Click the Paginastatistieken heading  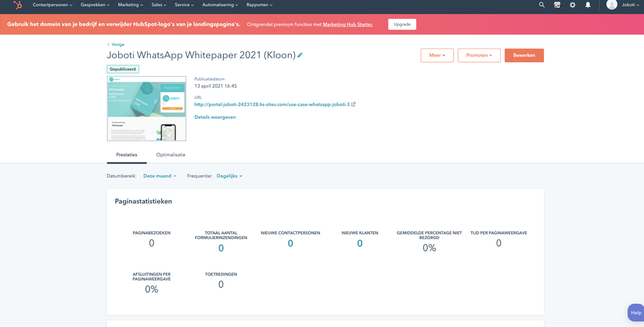coord(143,202)
